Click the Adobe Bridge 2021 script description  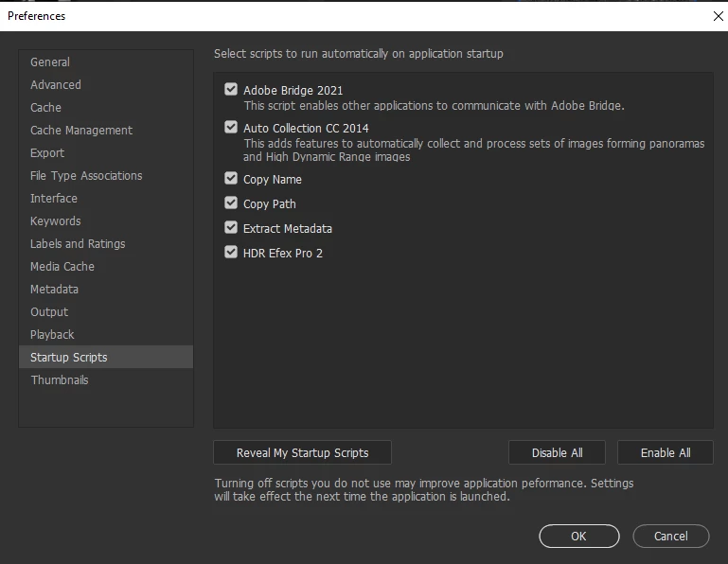coord(435,106)
